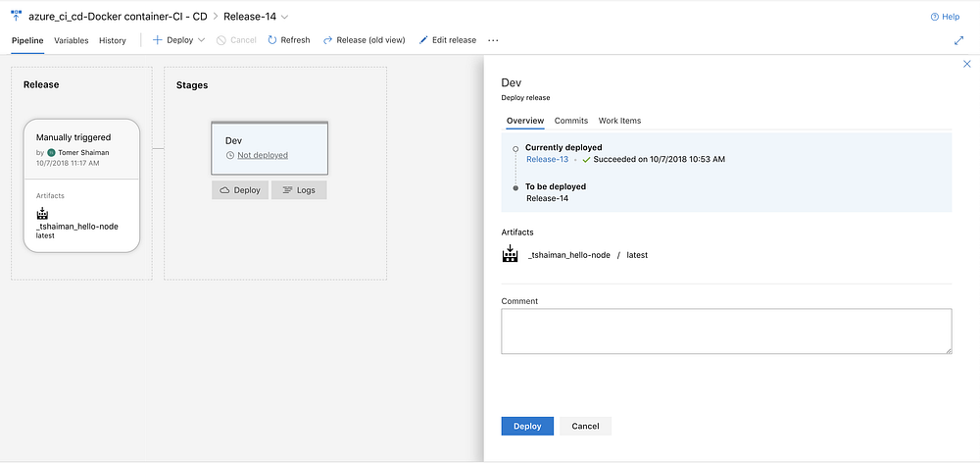
Task: Expand the Deploy toolbar dropdown arrow
Action: pyautogui.click(x=201, y=40)
